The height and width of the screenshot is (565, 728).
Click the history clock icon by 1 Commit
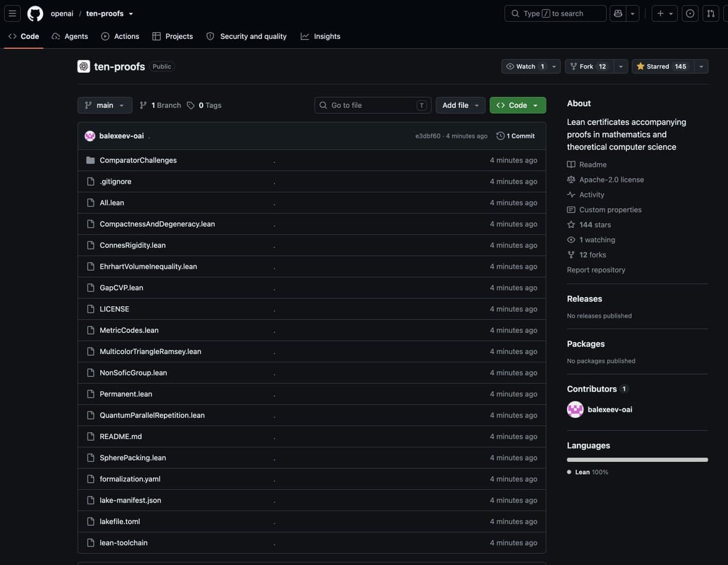pyautogui.click(x=500, y=136)
